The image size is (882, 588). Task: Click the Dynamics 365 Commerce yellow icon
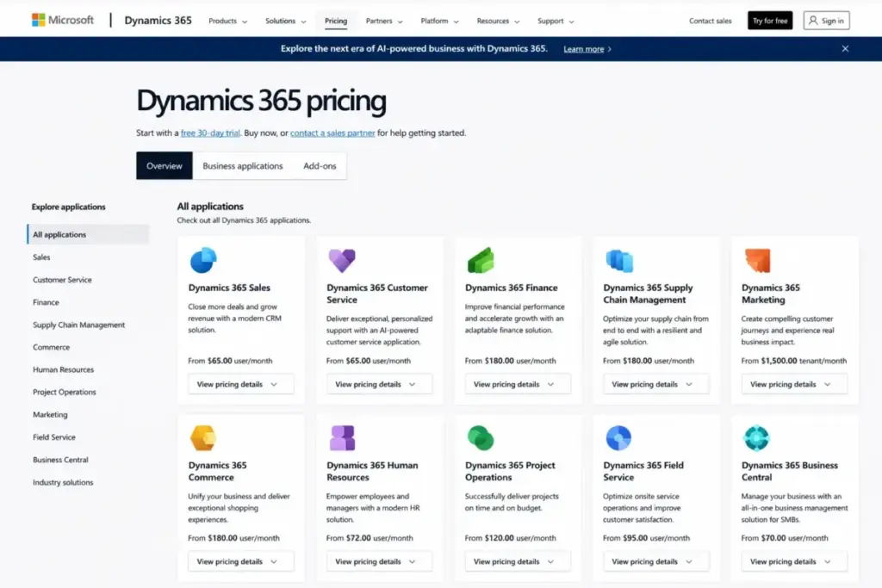[x=203, y=438]
